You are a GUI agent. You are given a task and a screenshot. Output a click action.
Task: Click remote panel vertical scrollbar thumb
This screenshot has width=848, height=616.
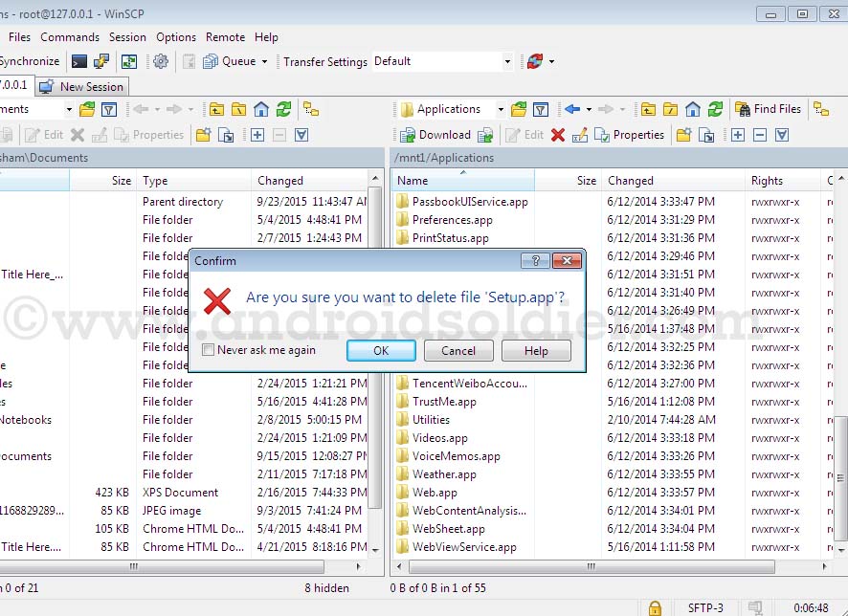[x=840, y=477]
